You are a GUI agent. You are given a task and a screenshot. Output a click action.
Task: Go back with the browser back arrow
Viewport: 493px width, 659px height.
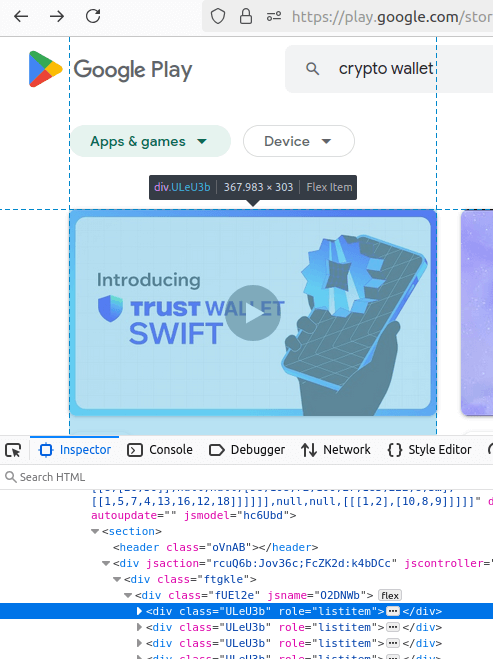21,17
